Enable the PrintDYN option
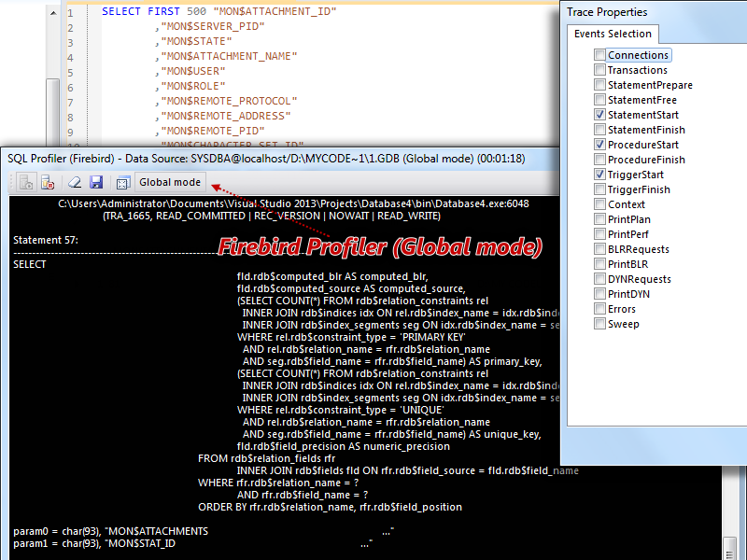The image size is (747, 560). pyautogui.click(x=599, y=294)
